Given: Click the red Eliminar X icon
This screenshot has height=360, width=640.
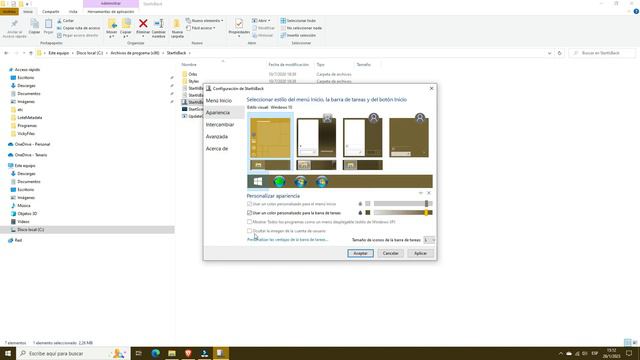Looking at the screenshot, I should pos(143,24).
